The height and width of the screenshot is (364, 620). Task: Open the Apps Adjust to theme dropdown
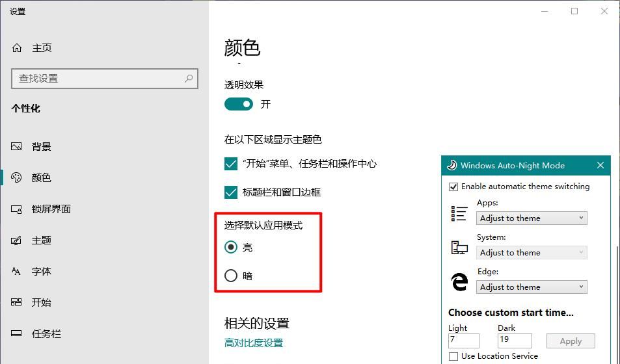pos(532,218)
